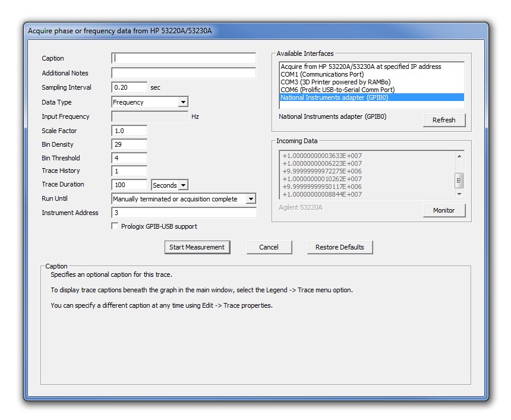Click the Additional Notes input field

(x=184, y=72)
